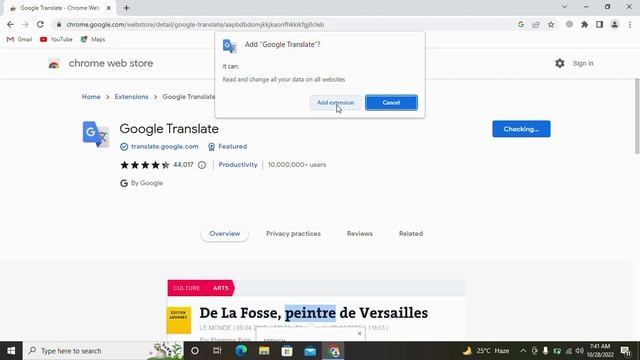Cancel the Add Google Translate dialog
Image resolution: width=640 pixels, height=360 pixels.
click(x=391, y=102)
